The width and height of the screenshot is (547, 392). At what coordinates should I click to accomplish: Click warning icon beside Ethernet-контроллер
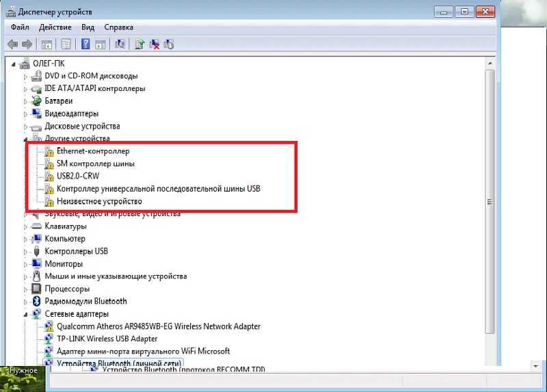click(49, 151)
